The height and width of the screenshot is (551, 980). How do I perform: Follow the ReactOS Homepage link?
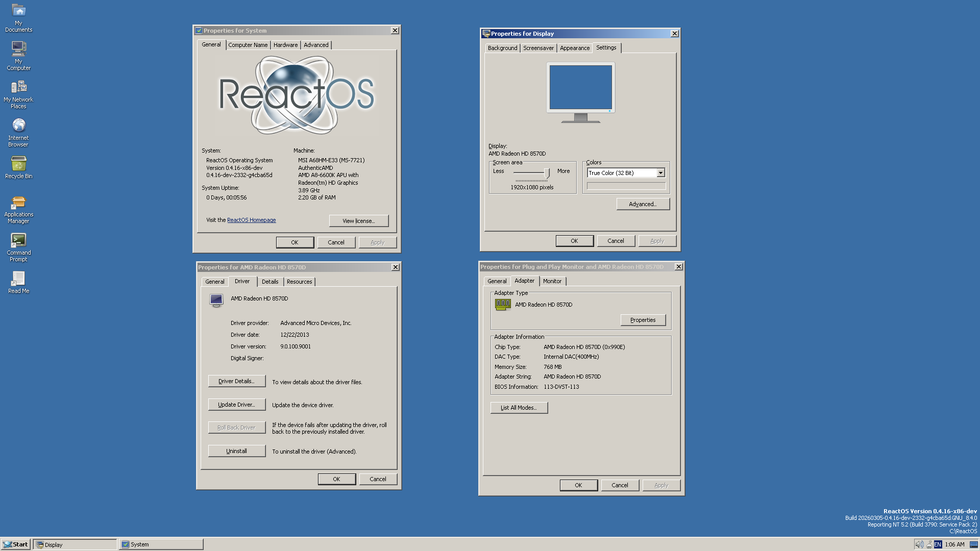click(251, 220)
